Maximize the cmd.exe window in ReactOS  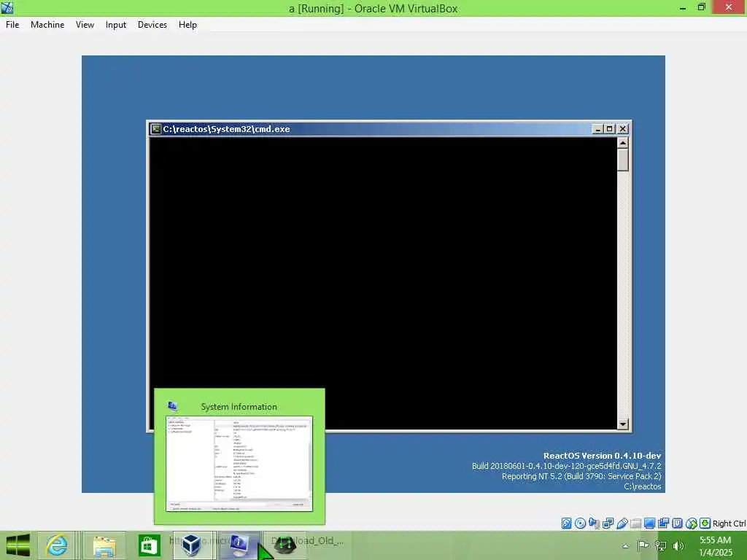[x=609, y=129]
